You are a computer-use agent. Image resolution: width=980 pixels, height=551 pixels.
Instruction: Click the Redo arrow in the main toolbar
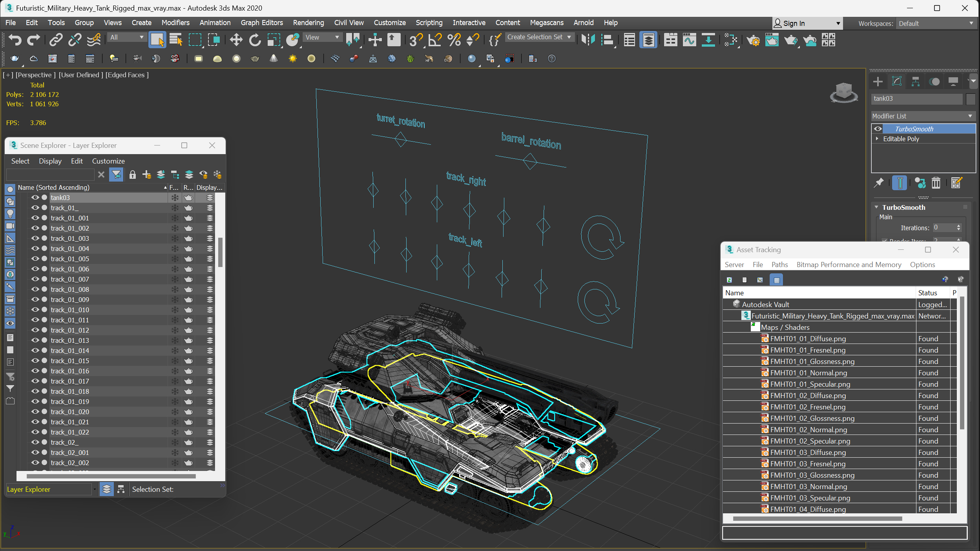33,40
